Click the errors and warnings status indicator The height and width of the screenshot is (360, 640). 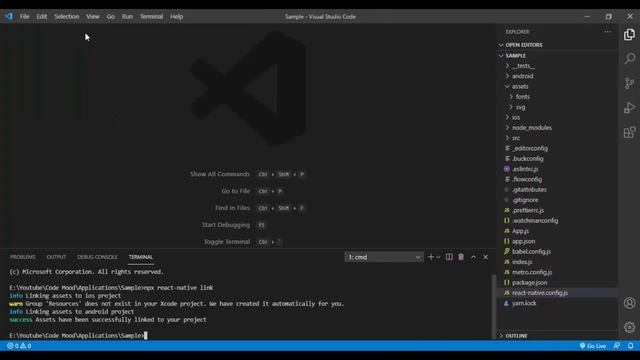click(19, 346)
